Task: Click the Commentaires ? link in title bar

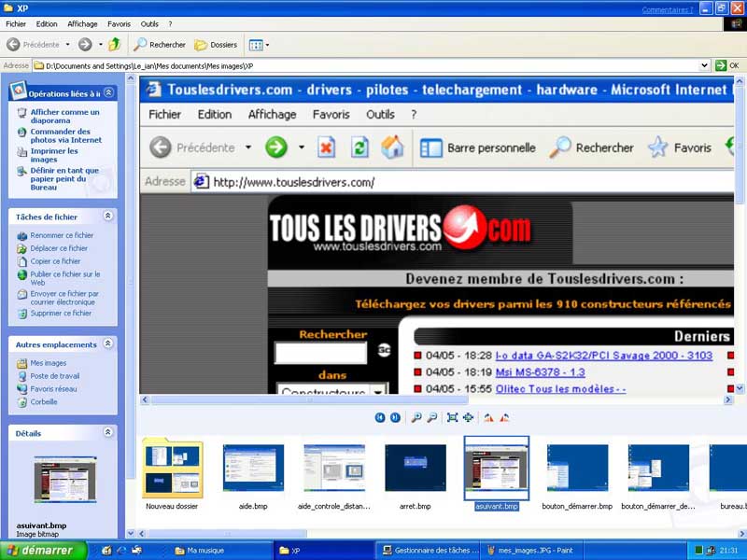Action: pos(668,9)
